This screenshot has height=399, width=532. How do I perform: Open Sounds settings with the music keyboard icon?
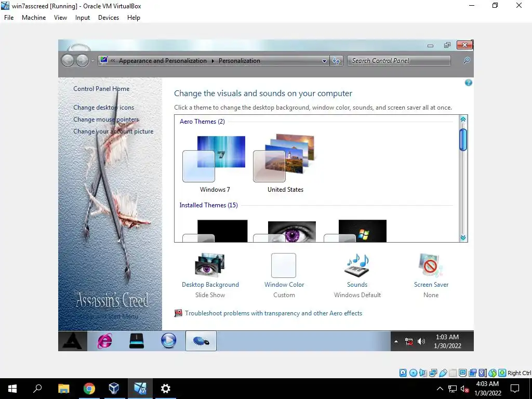point(357,265)
